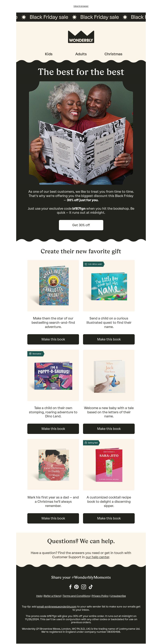Click the First Christmas for Daddy book cover
The height and width of the screenshot is (644, 162).
[54, 465]
